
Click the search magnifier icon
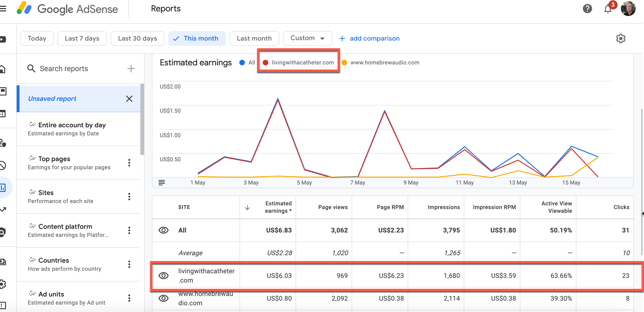click(x=31, y=69)
